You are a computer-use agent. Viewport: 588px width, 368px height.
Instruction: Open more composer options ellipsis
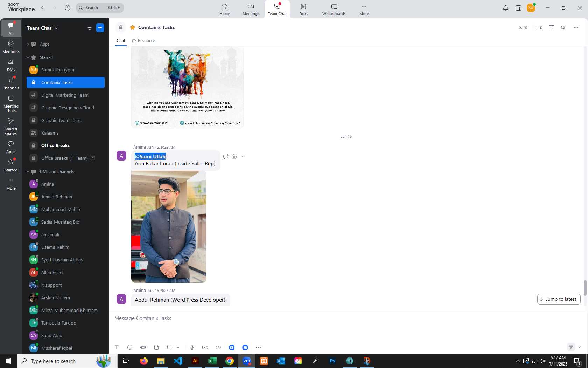[258, 347]
